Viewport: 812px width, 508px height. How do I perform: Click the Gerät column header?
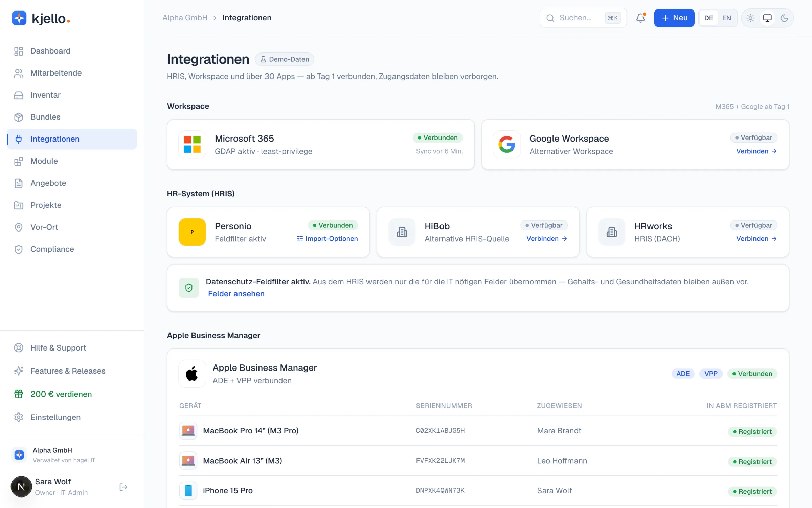(x=190, y=406)
